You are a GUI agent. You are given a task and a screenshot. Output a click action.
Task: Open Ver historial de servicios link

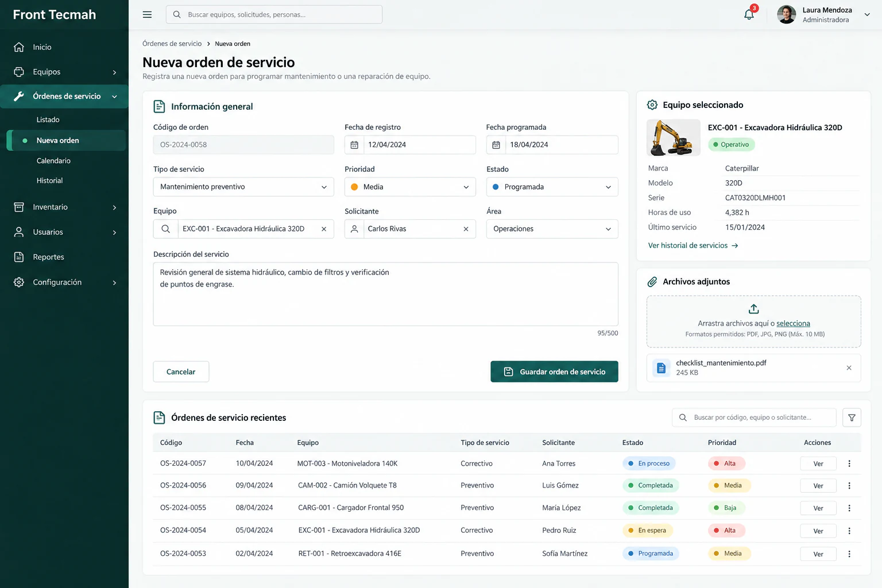[693, 245]
